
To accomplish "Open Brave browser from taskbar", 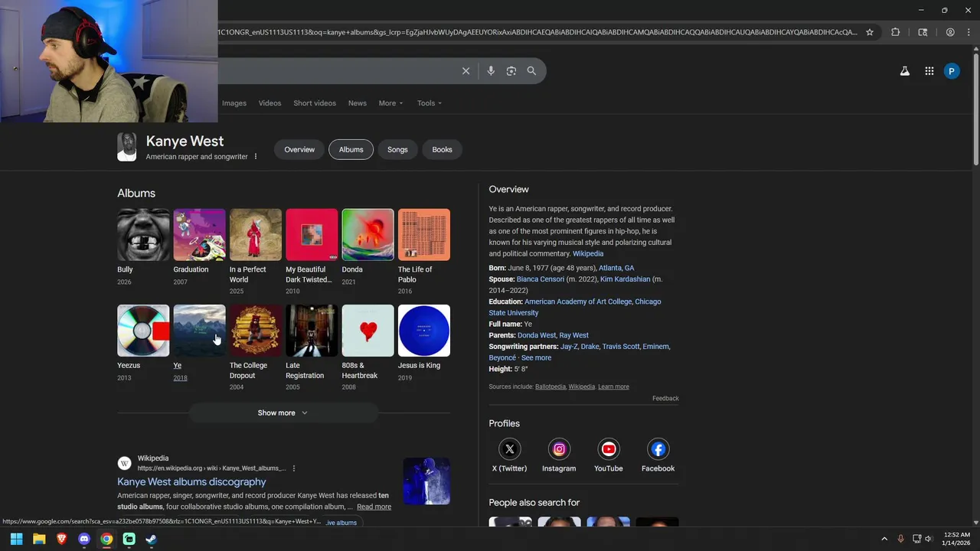I will pyautogui.click(x=61, y=539).
